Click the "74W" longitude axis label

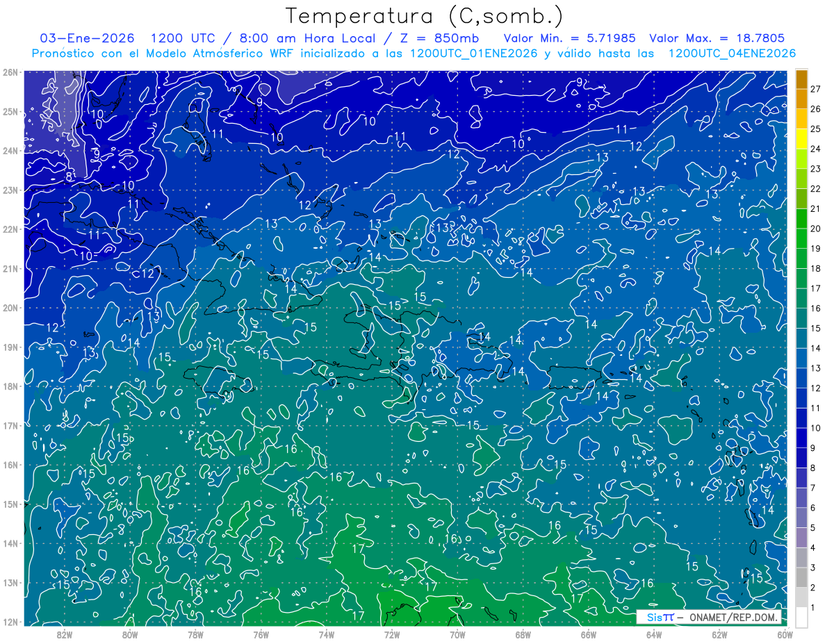click(x=327, y=634)
